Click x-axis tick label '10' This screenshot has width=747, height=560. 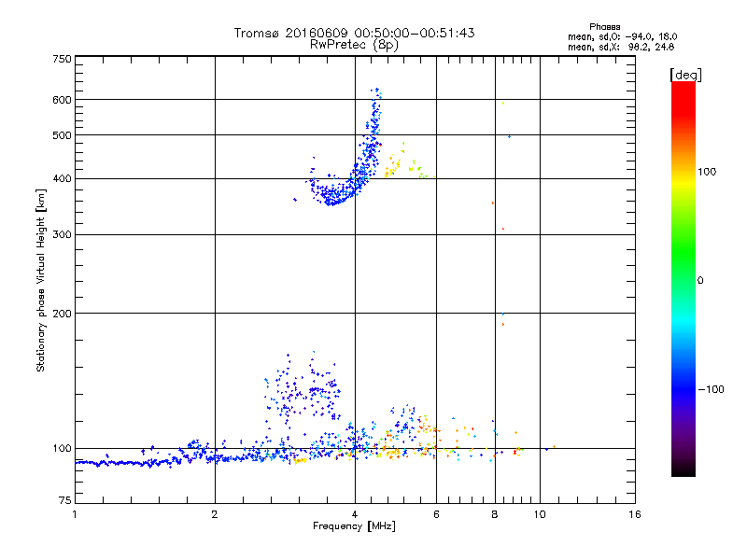click(x=540, y=514)
